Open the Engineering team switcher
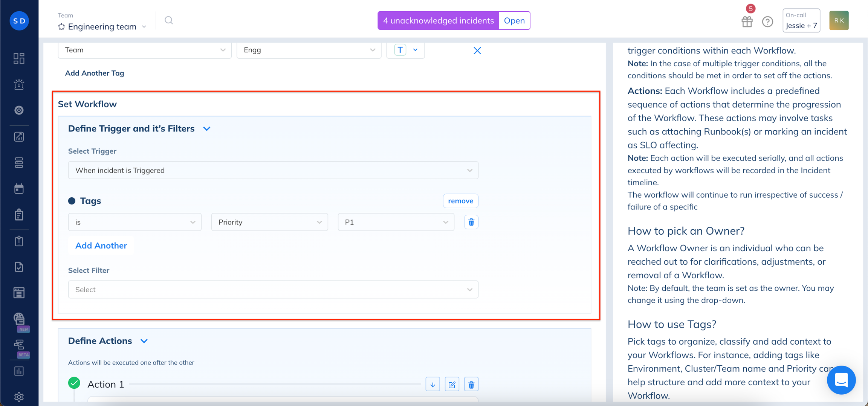Screen dimensions: 868x406 102,27
